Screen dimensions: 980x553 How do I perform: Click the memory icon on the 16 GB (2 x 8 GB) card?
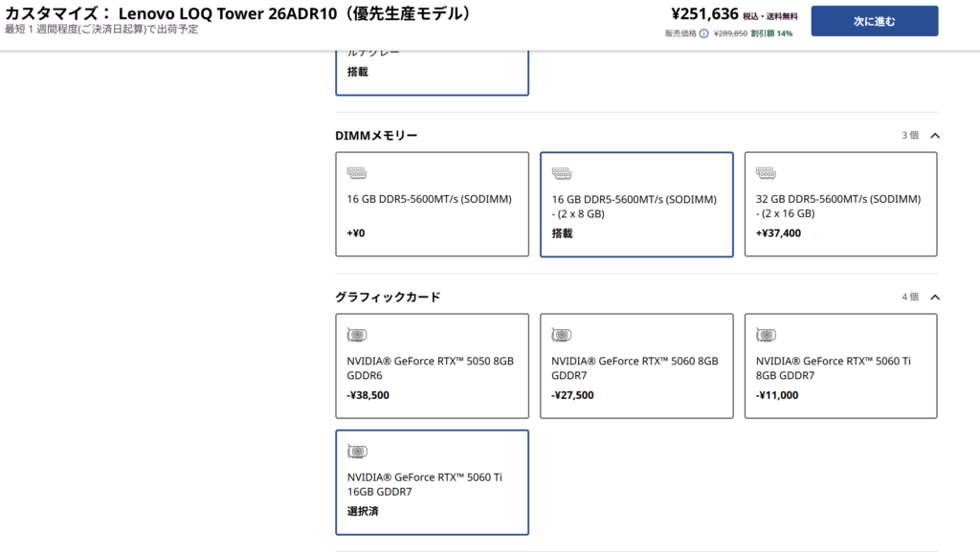[562, 174]
